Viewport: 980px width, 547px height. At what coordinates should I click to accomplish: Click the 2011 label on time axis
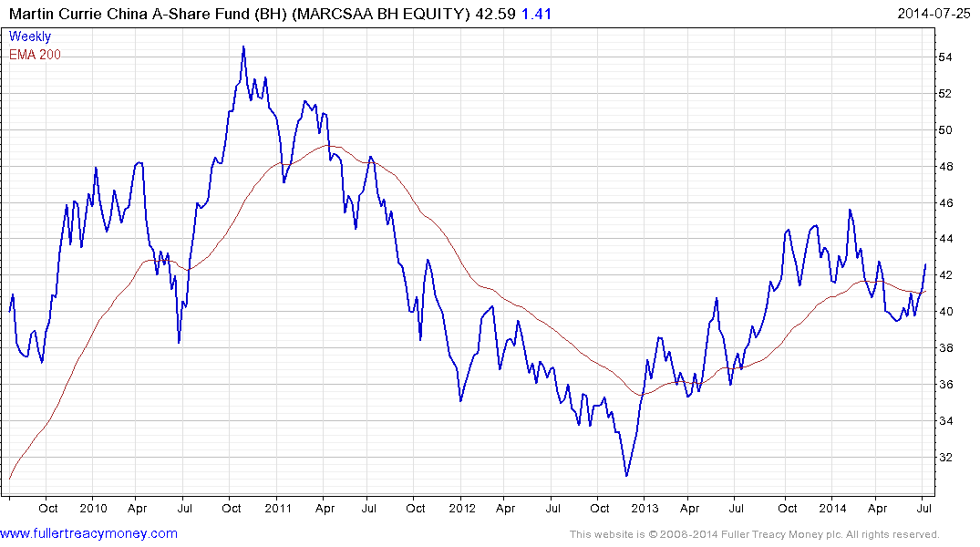click(278, 508)
